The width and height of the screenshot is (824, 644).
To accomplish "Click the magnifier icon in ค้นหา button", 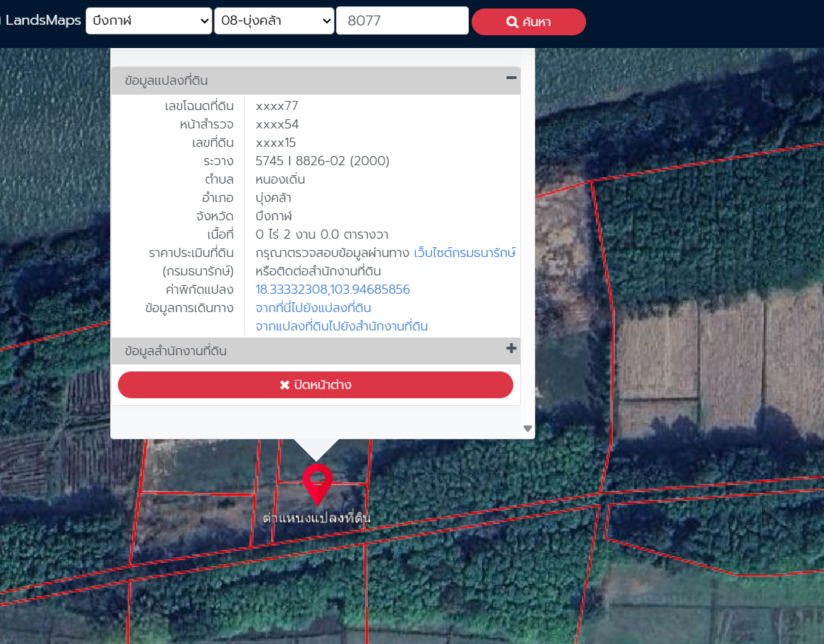I will click(512, 22).
